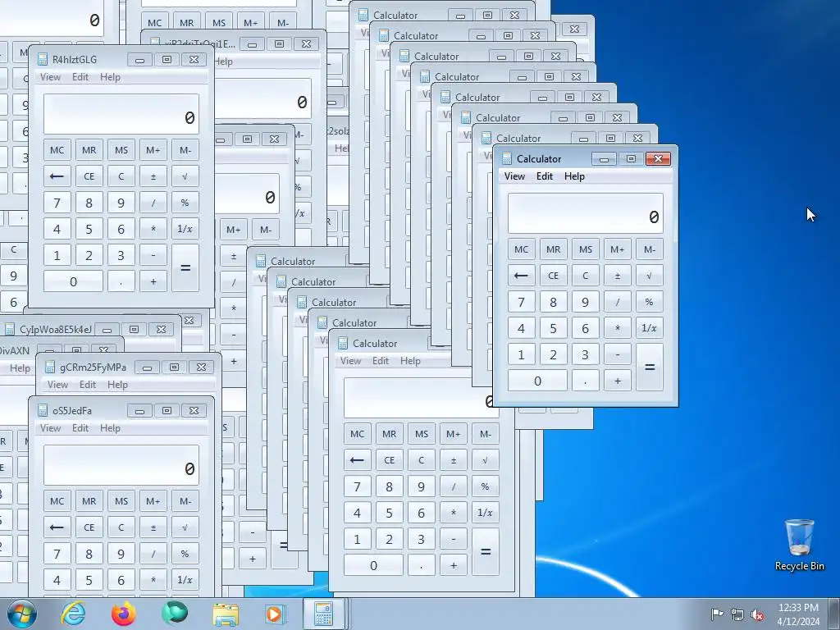
Task: Click taskbar clock showing 12:33 PM
Action: 798,614
